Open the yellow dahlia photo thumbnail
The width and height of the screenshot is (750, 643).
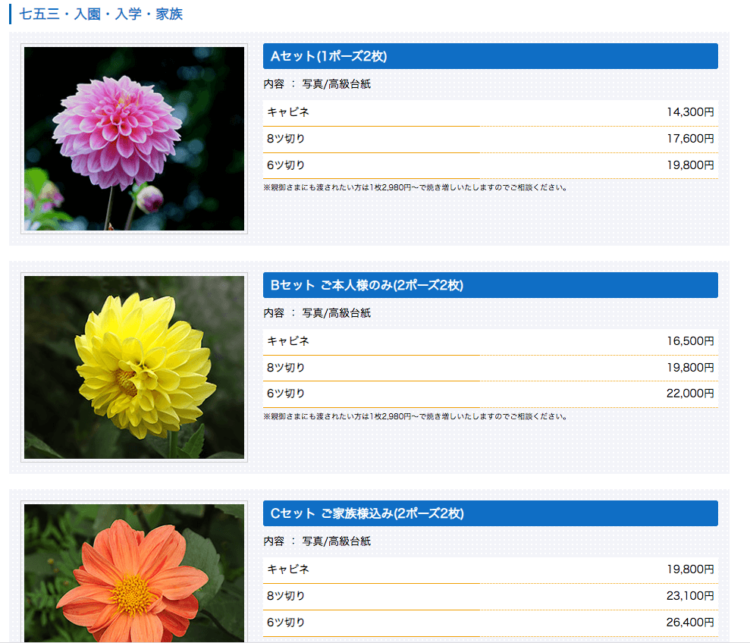pos(134,367)
